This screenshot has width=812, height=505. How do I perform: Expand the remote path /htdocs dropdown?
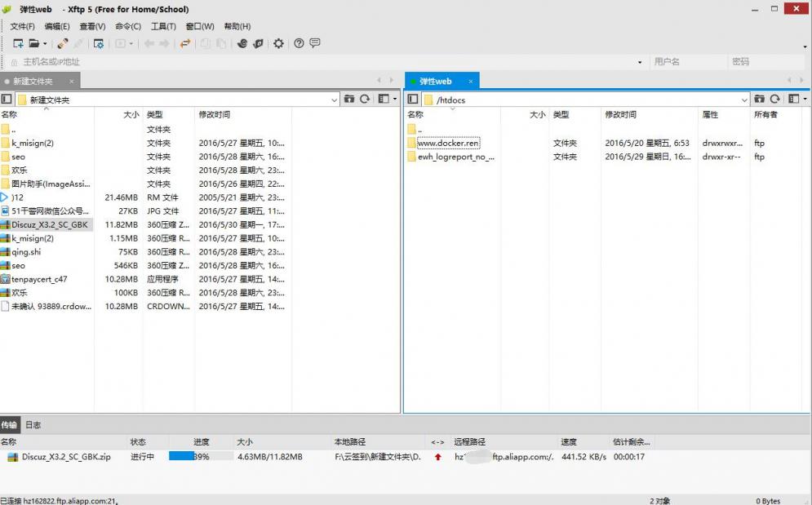(x=743, y=100)
